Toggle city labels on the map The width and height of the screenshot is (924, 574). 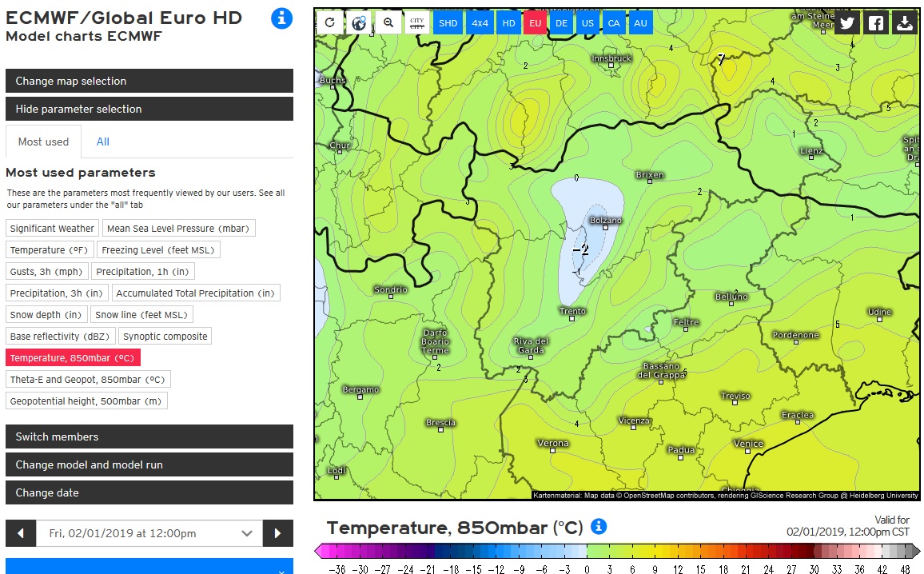click(417, 23)
